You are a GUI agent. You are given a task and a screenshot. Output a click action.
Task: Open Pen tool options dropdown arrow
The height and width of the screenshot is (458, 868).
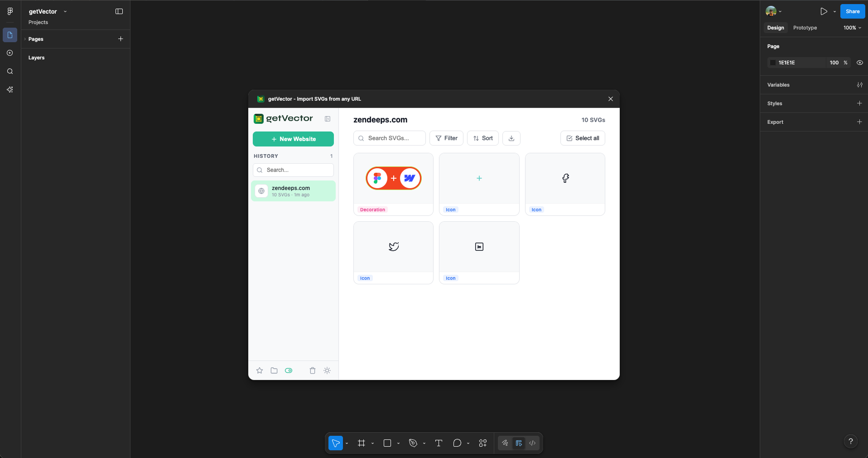coord(424,443)
